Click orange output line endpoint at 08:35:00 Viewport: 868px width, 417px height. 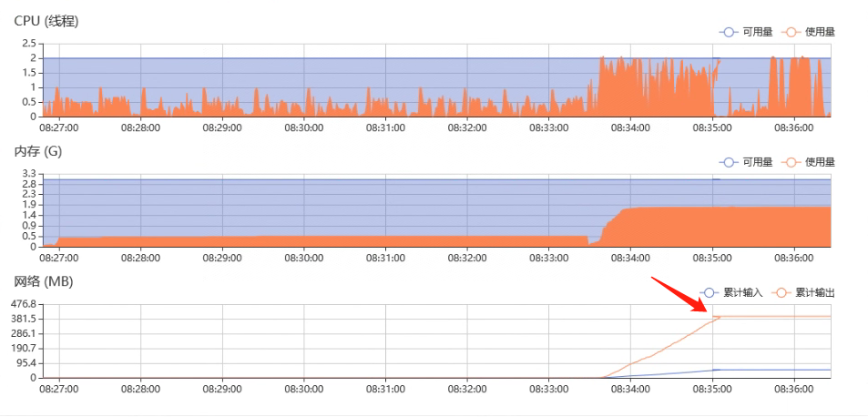pos(718,317)
